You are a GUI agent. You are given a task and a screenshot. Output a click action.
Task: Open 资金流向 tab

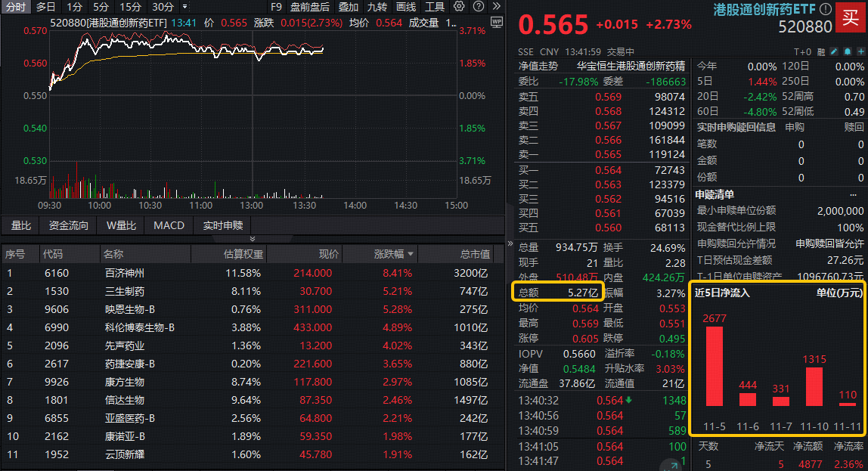click(x=69, y=225)
